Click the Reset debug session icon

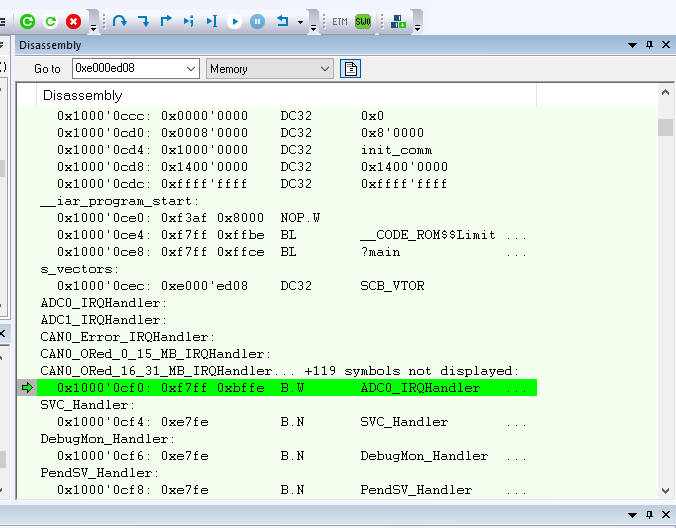[50, 21]
